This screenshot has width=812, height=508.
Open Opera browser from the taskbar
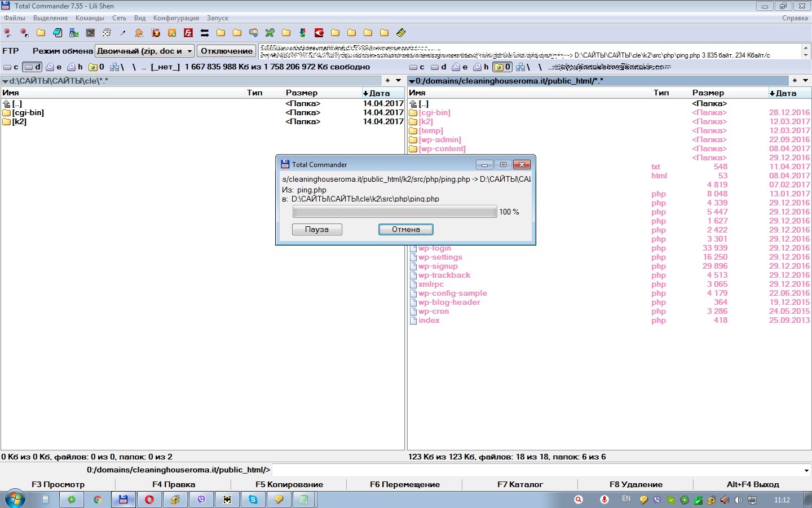coord(149,500)
